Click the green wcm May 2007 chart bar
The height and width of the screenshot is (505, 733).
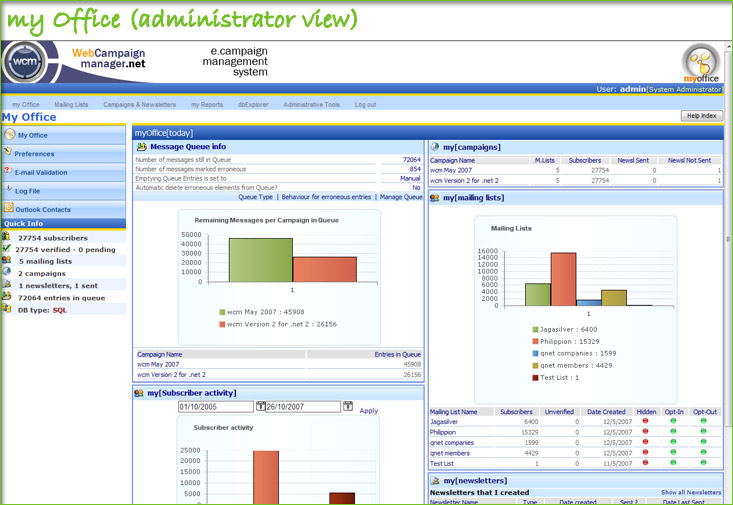[x=261, y=260]
